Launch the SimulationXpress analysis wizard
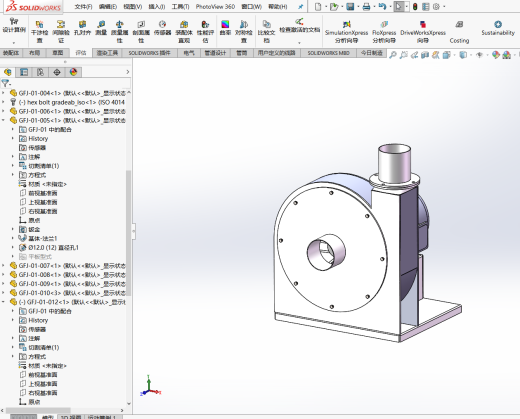 point(346,31)
